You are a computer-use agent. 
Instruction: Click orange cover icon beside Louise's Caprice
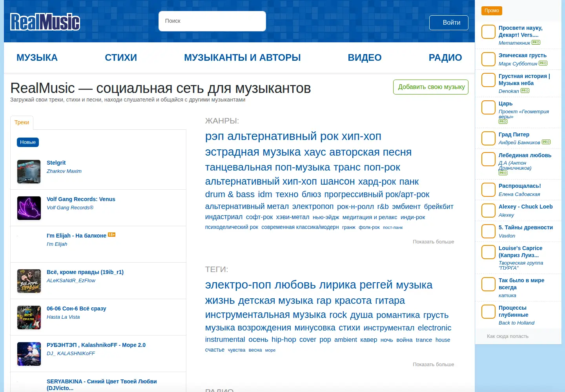click(x=488, y=252)
